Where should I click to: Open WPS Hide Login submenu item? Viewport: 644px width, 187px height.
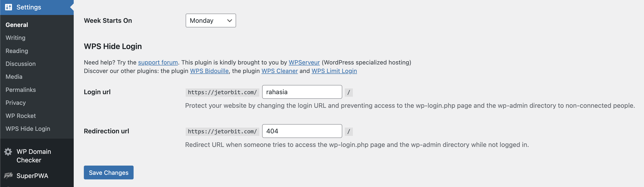28,129
